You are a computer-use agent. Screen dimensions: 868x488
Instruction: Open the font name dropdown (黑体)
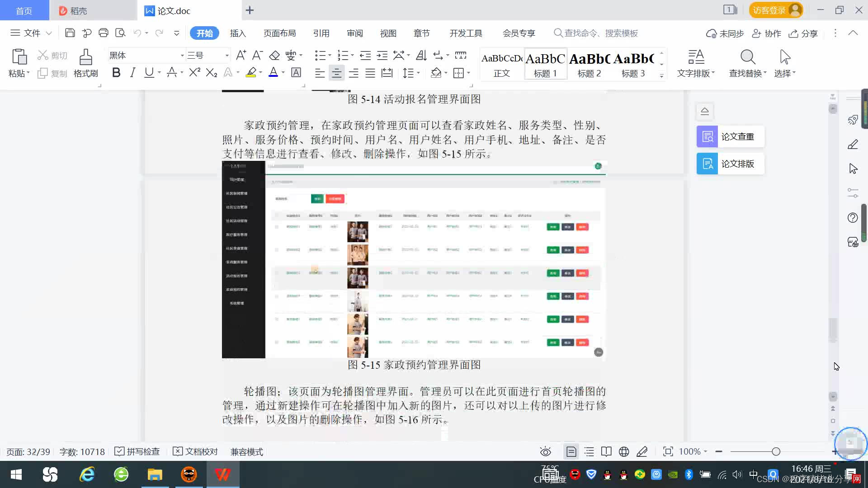182,56
